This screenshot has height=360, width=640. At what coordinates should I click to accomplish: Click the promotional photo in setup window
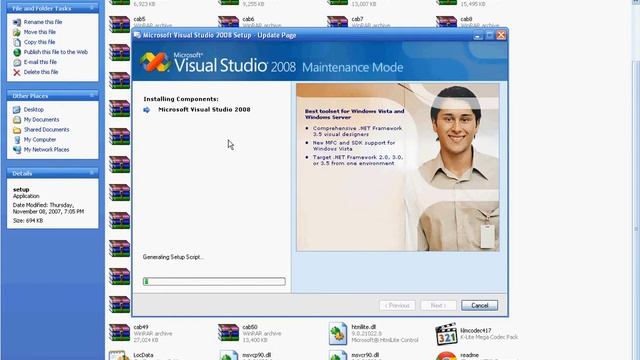tap(398, 167)
